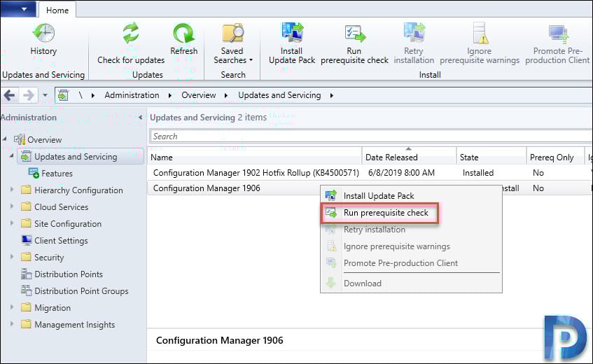Select Administration in the breadcrumb path
The image size is (593, 364).
pos(132,95)
